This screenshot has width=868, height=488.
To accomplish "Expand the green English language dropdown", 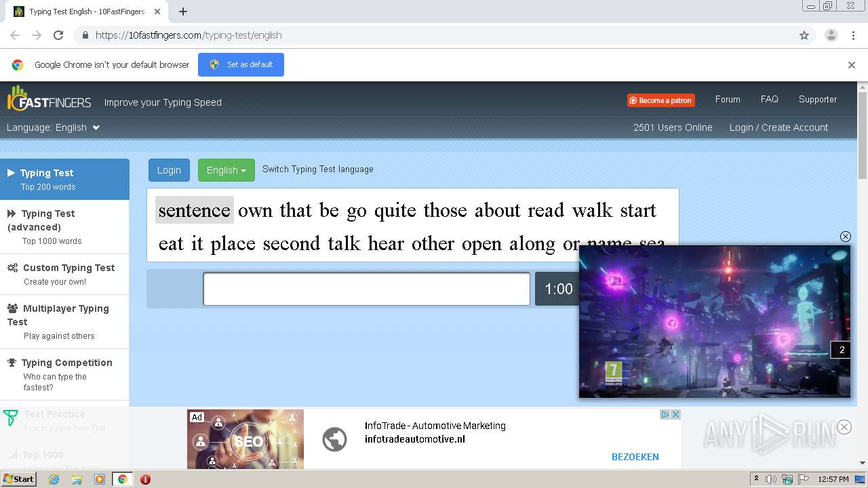I will (x=226, y=170).
